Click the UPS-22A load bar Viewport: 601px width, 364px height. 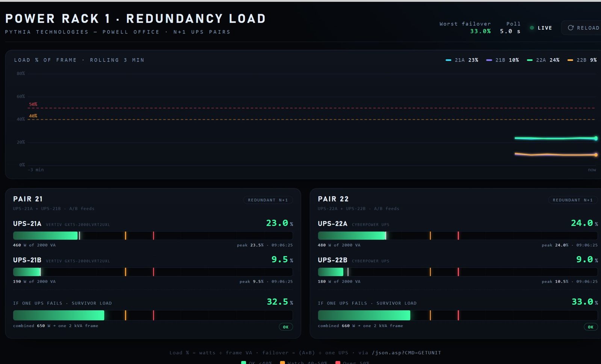pyautogui.click(x=458, y=236)
